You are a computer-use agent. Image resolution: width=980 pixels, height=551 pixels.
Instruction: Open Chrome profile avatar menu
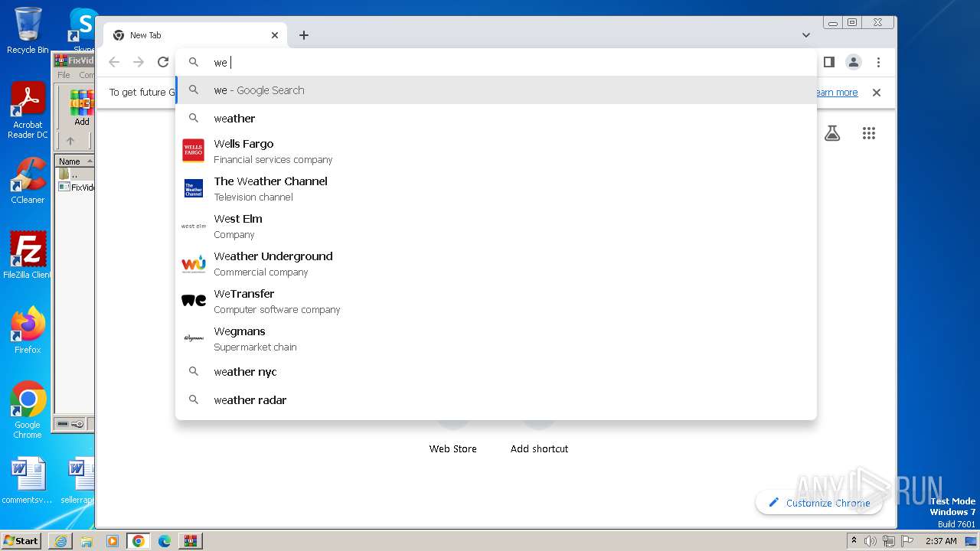click(854, 62)
